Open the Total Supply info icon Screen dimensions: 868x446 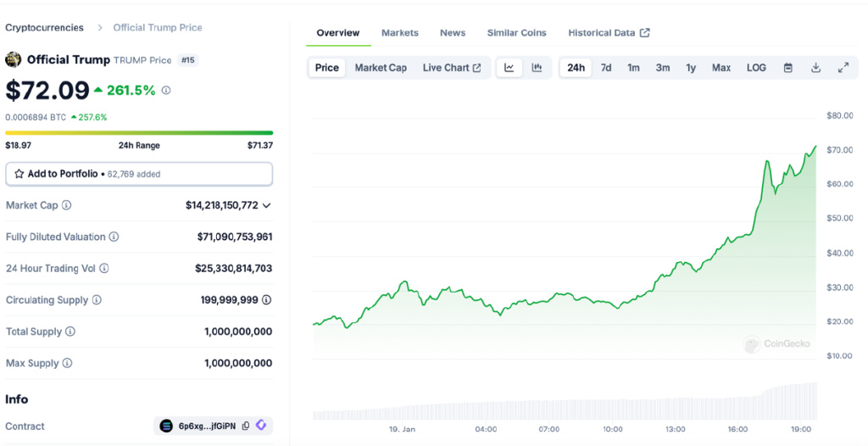pos(70,332)
